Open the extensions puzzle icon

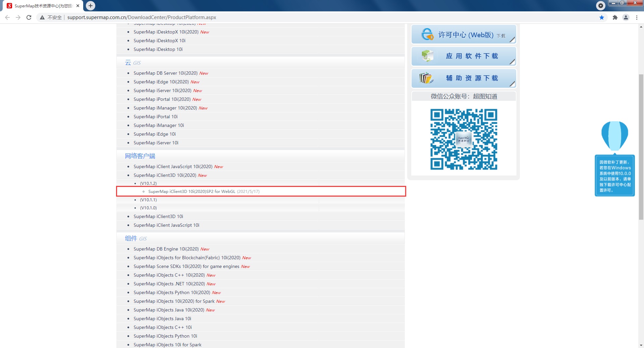pos(615,17)
